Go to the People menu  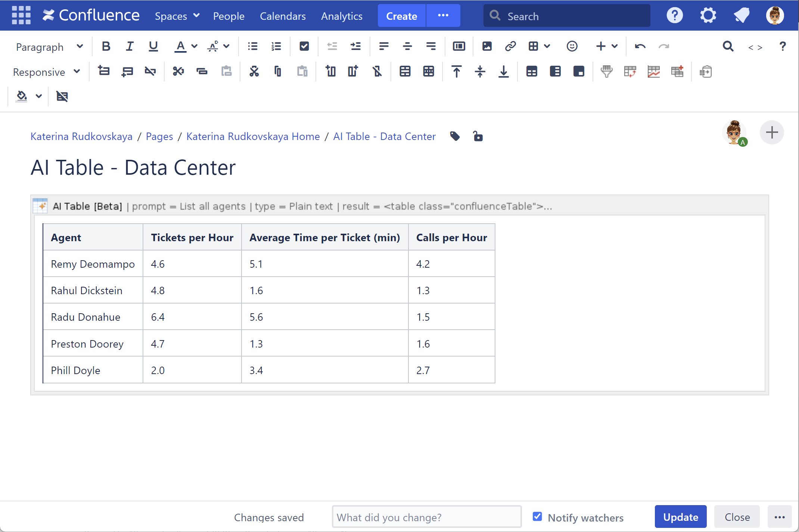click(228, 16)
